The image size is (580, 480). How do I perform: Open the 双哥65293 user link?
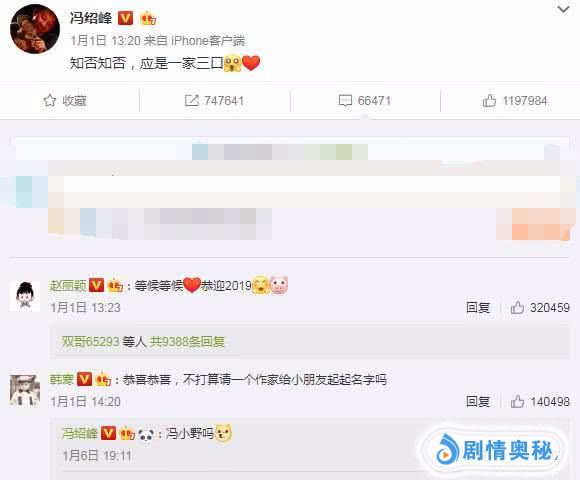[x=90, y=341]
